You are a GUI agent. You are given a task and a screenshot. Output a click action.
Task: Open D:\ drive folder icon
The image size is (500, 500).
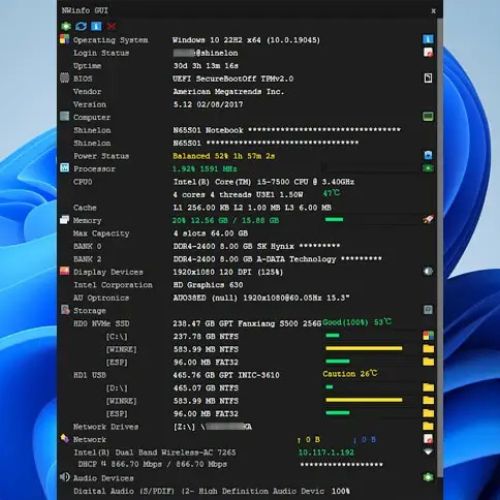(x=428, y=387)
